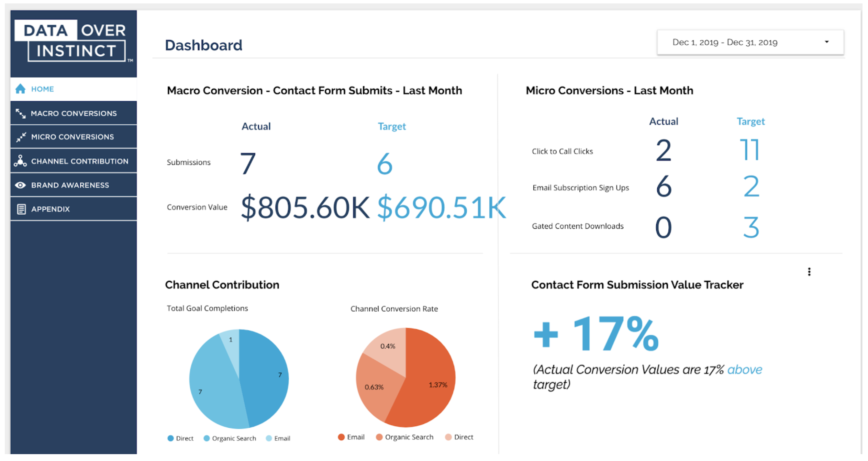868x461 pixels.
Task: Click the Organic Search orange legend dot
Action: pos(379,437)
